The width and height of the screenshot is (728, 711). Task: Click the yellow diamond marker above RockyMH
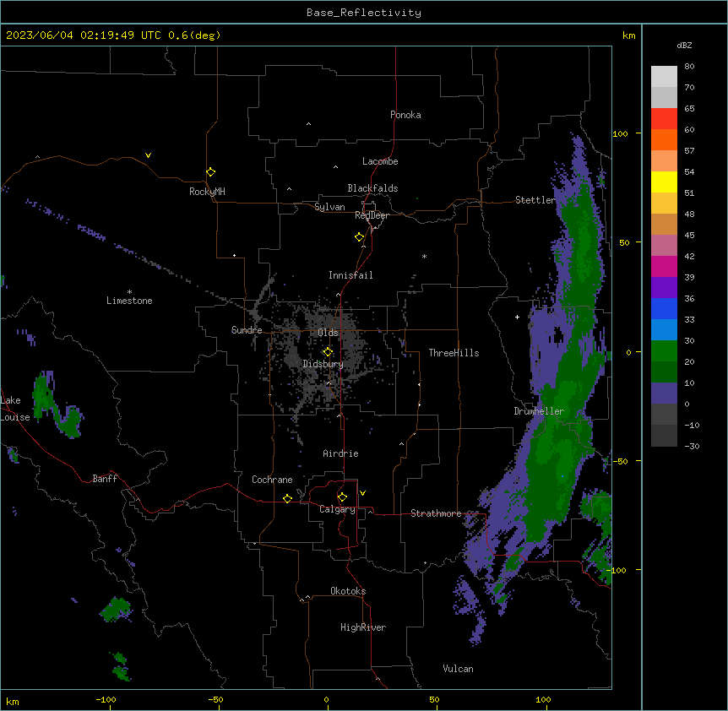coord(211,172)
